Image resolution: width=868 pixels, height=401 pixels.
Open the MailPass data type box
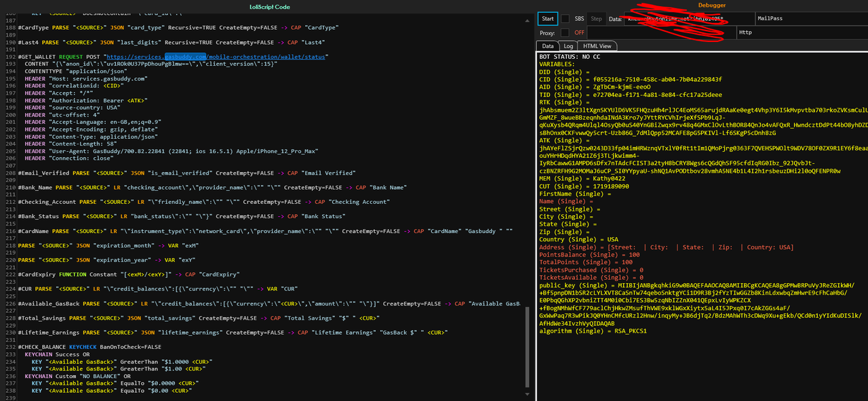pos(811,19)
